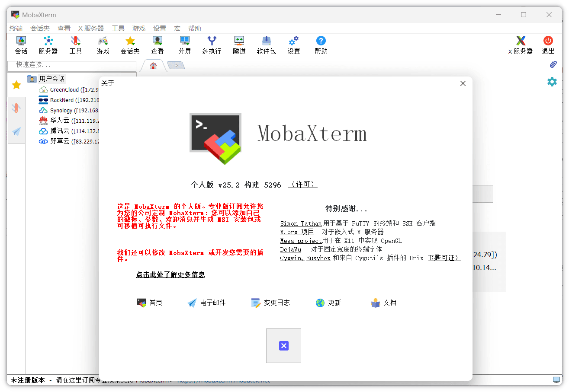Select the RackNerd session
This screenshot has height=392, width=569.
tap(69, 100)
